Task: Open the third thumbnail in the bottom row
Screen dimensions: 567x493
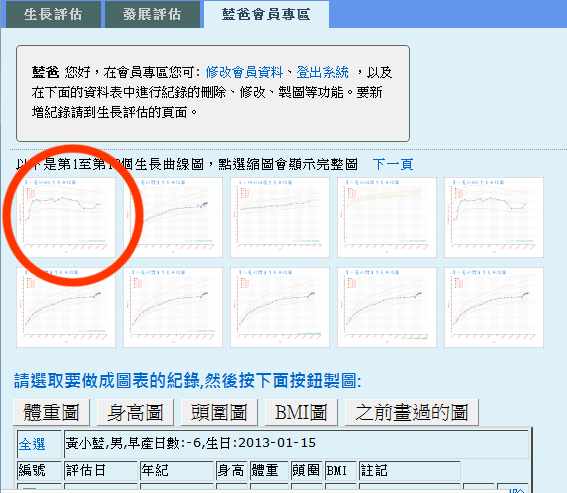Action: click(280, 307)
